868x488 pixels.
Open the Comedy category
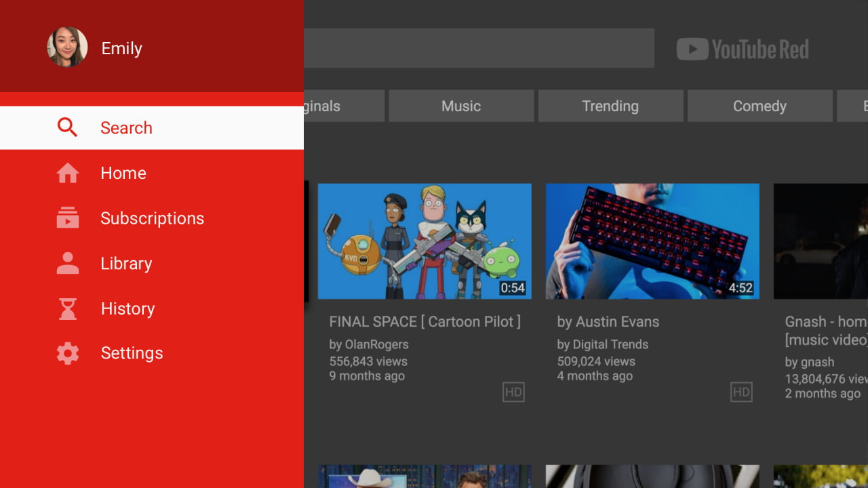pos(759,106)
